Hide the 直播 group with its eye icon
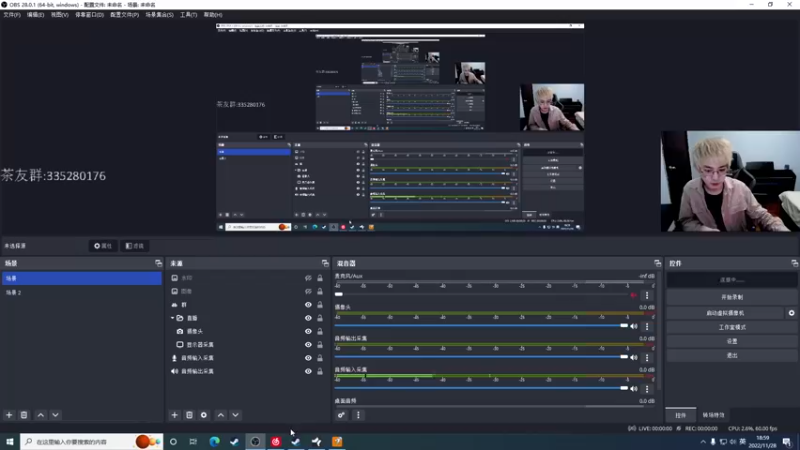 click(x=308, y=318)
